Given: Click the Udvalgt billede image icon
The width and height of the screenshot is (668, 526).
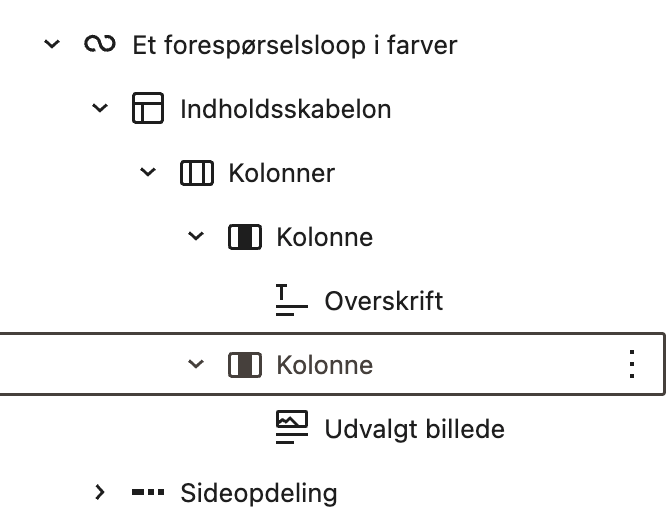Looking at the screenshot, I should coord(292,429).
